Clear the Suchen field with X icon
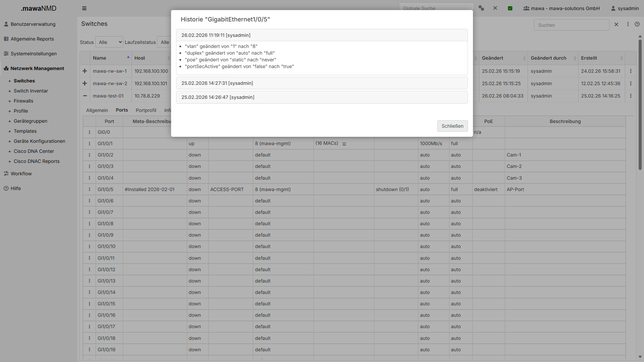 (x=616, y=24)
